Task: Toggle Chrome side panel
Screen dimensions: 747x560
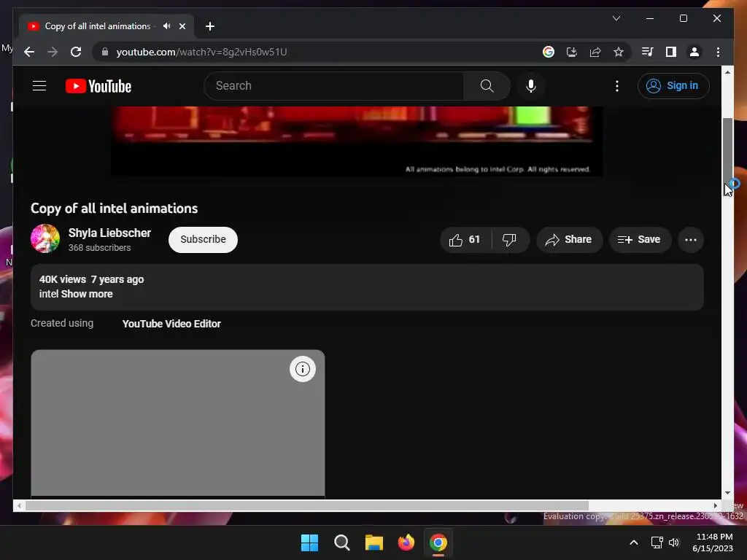Action: click(671, 52)
